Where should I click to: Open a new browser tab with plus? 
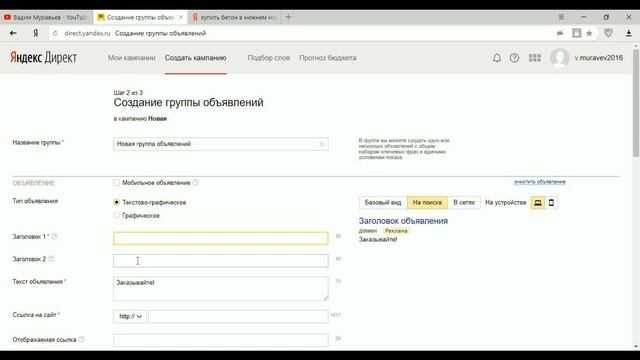click(288, 17)
